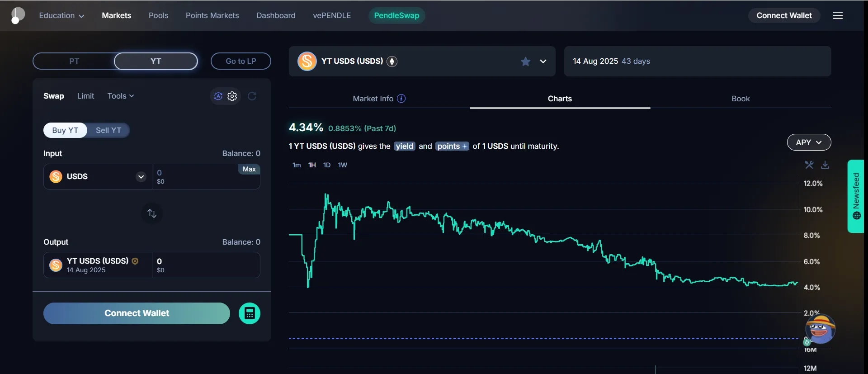Go to Points Markets page
Viewport: 868px width, 374px height.
coord(212,15)
